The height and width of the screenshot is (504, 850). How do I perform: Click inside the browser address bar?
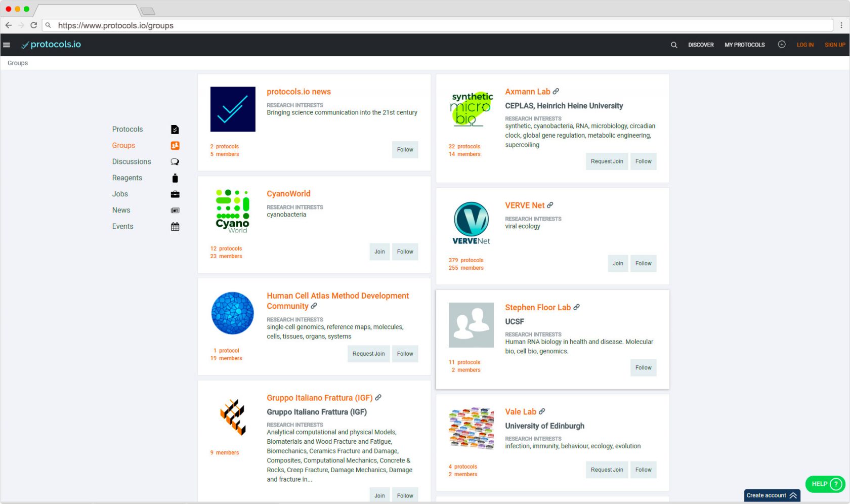coord(202,25)
